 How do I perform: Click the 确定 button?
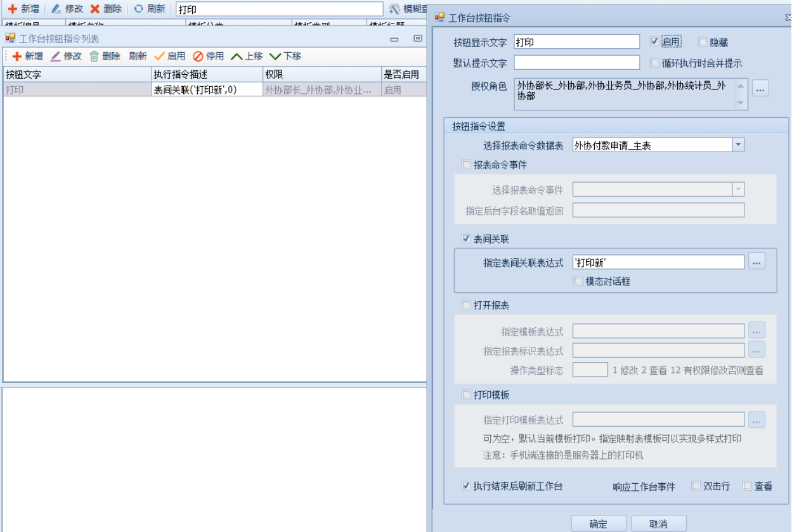point(598,523)
